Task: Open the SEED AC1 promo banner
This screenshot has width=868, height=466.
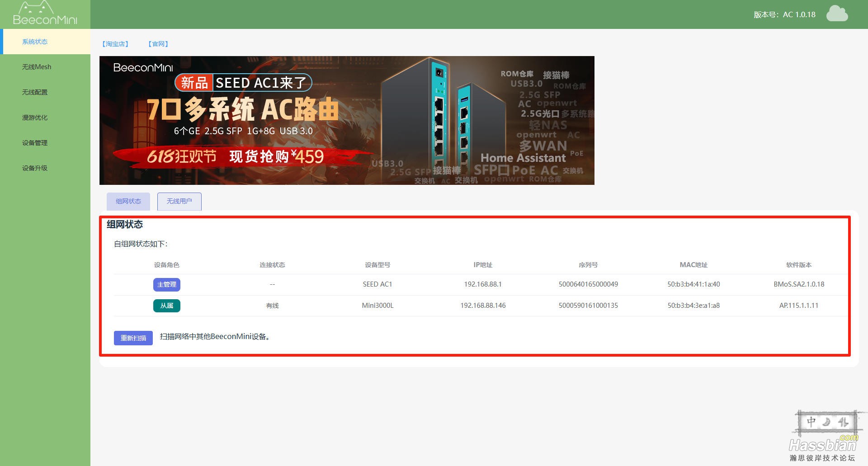Action: tap(347, 120)
